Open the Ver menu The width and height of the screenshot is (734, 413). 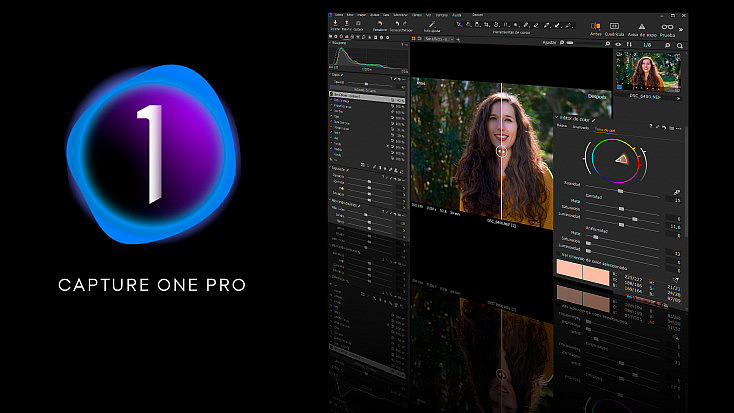click(428, 15)
